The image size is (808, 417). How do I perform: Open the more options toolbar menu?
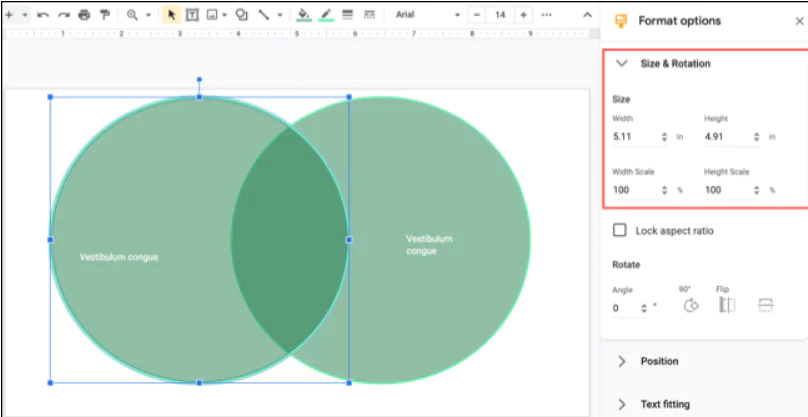point(546,15)
